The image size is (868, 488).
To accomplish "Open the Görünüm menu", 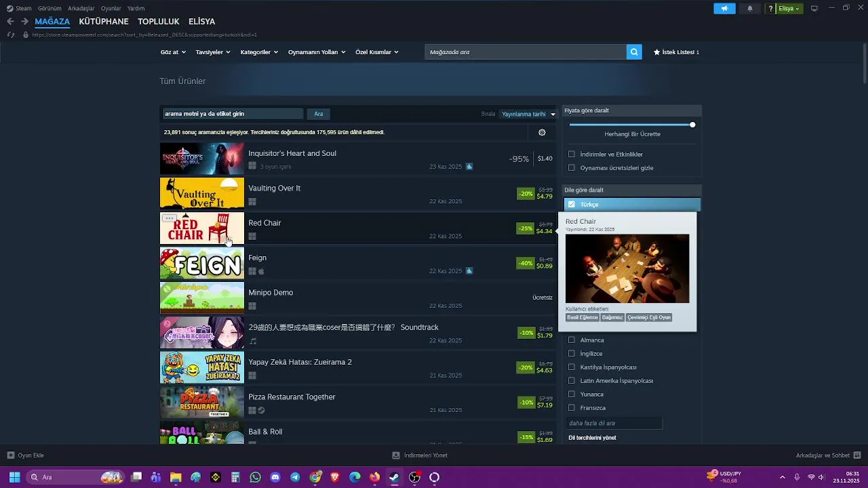I will [50, 8].
